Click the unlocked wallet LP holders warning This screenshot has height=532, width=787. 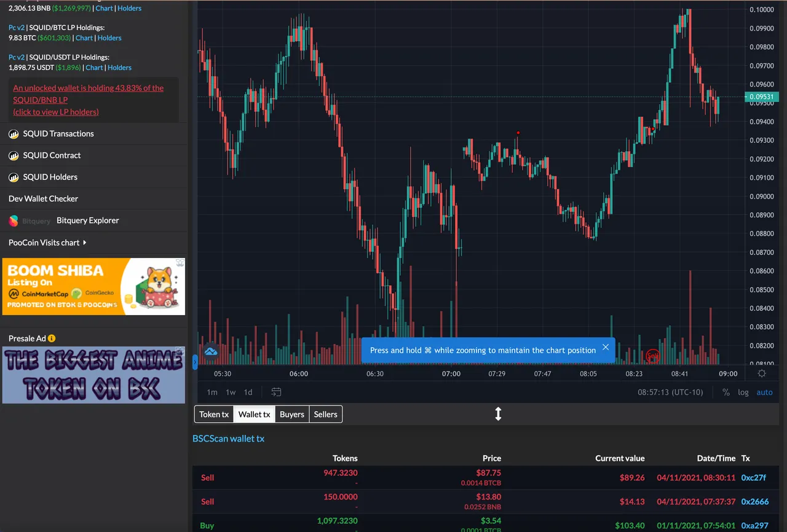(x=89, y=100)
